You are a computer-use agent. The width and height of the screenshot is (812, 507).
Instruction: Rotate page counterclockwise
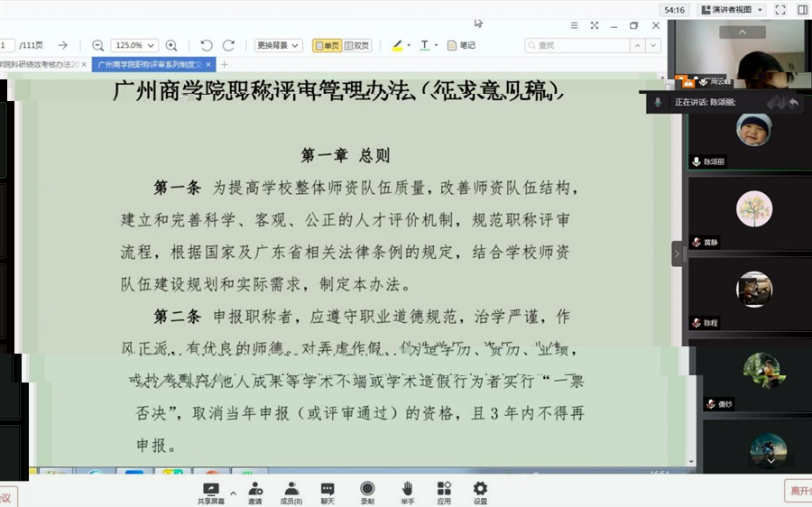[206, 46]
